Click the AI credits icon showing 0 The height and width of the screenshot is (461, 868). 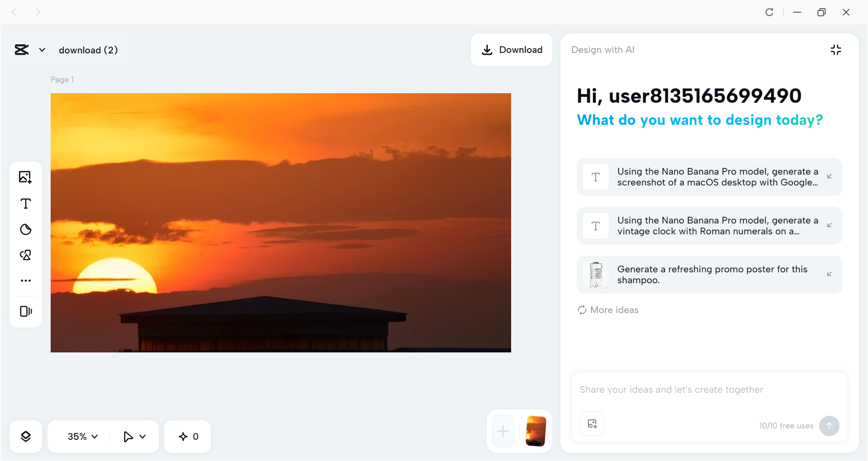(187, 436)
